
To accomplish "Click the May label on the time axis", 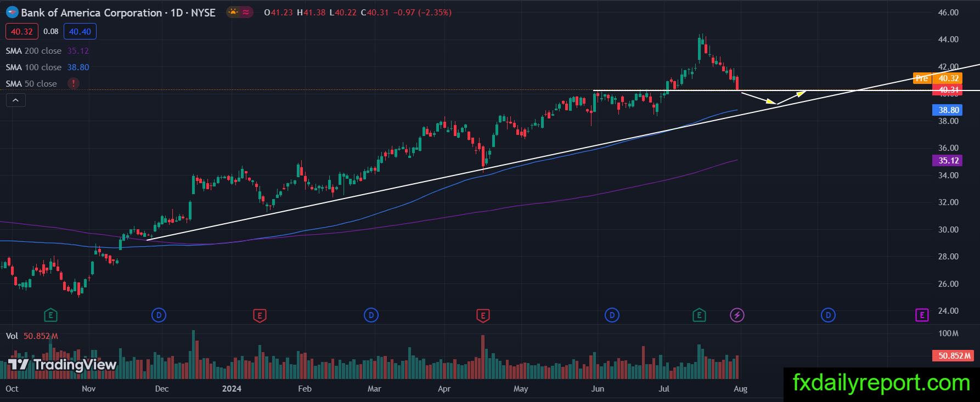I will click(521, 389).
